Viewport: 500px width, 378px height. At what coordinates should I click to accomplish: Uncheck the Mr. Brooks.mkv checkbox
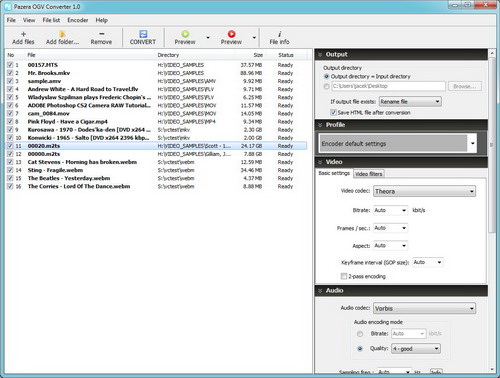click(10, 73)
